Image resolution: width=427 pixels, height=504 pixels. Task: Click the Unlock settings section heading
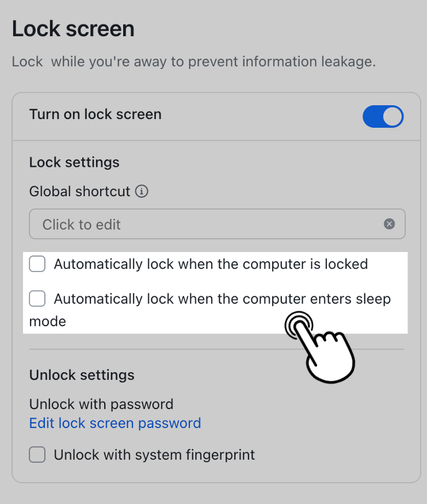click(81, 375)
